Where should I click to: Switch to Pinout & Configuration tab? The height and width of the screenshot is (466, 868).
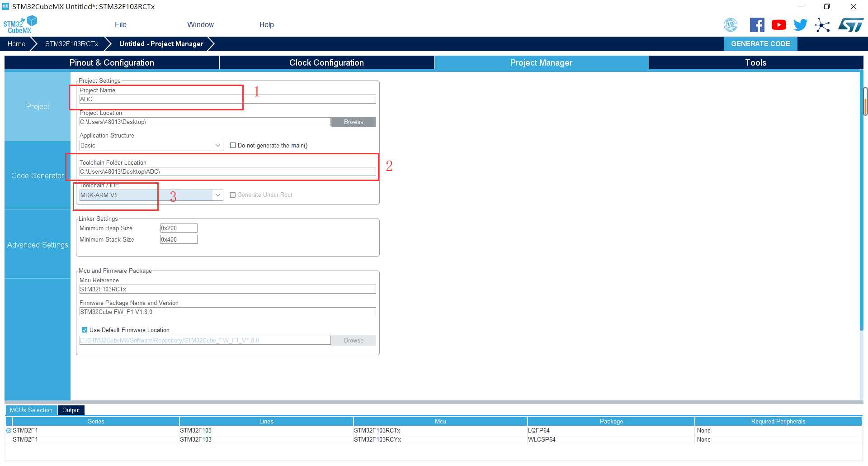click(112, 62)
